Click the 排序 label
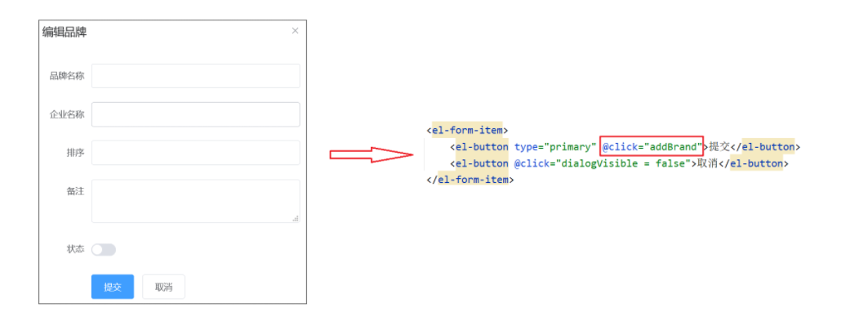Screen dimensions: 868x312 (75, 153)
